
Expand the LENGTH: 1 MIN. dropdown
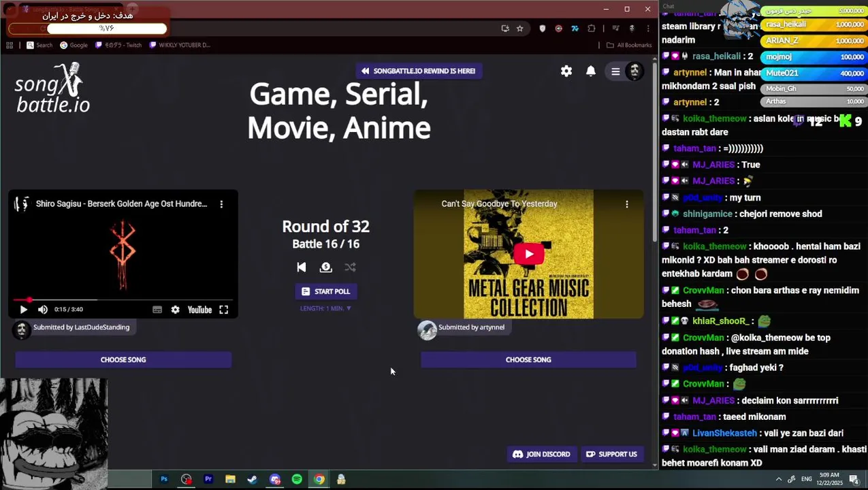point(326,308)
